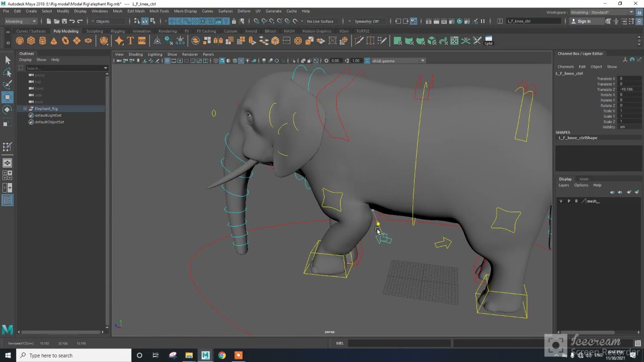Open the Modeling menu set dropdown
The width and height of the screenshot is (644, 362).
click(21, 21)
